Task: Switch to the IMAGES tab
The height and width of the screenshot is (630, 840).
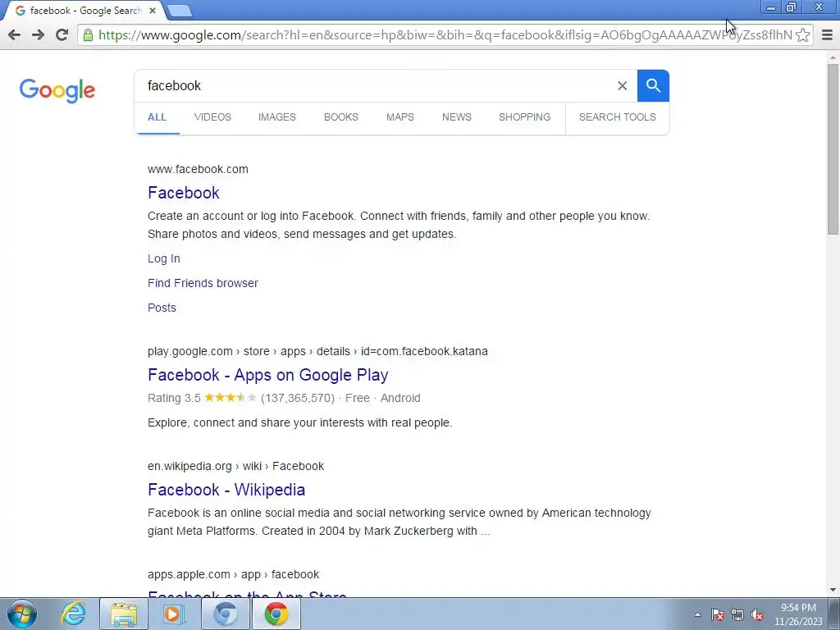Action: tap(277, 117)
